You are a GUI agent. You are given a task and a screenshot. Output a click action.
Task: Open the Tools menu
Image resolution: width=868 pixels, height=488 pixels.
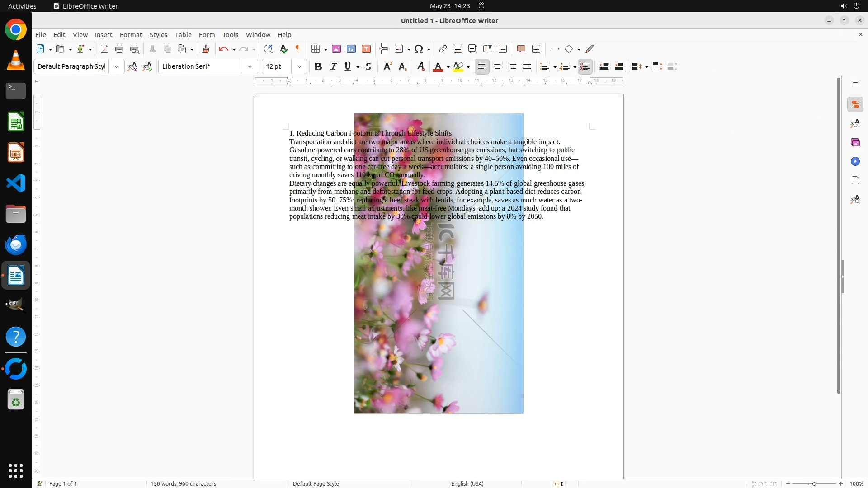click(x=230, y=35)
